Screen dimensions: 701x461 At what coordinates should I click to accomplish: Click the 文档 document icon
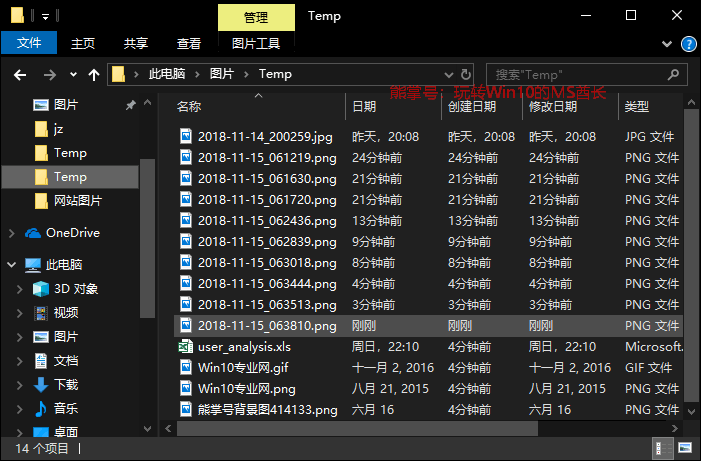(x=41, y=361)
